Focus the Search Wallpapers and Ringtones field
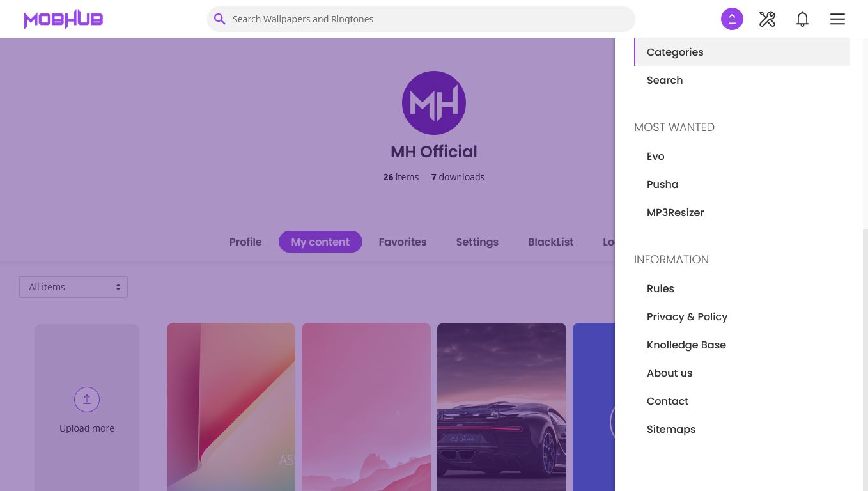 [421, 19]
